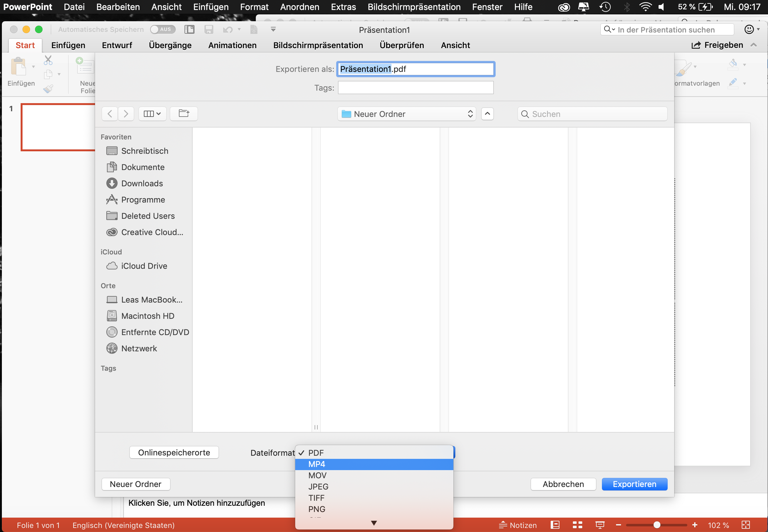Choose MOV in the Dateiformat list
Image resolution: width=768 pixels, height=532 pixels.
tap(374, 476)
